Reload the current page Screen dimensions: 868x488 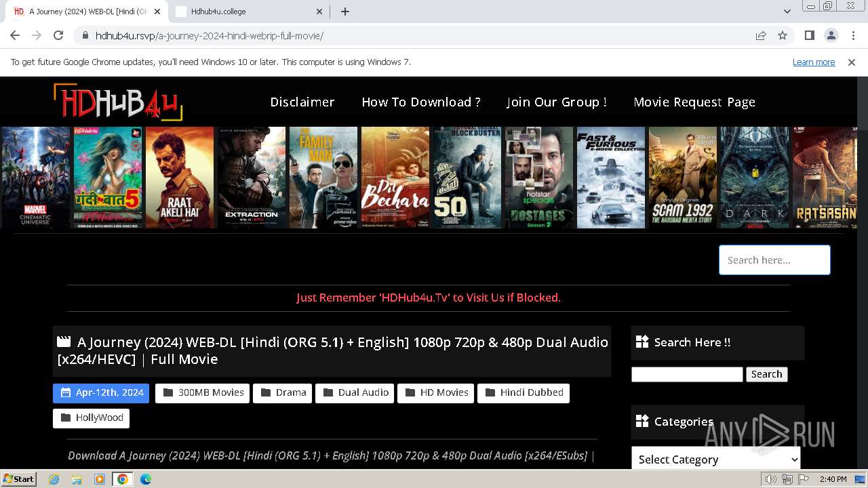coord(58,35)
